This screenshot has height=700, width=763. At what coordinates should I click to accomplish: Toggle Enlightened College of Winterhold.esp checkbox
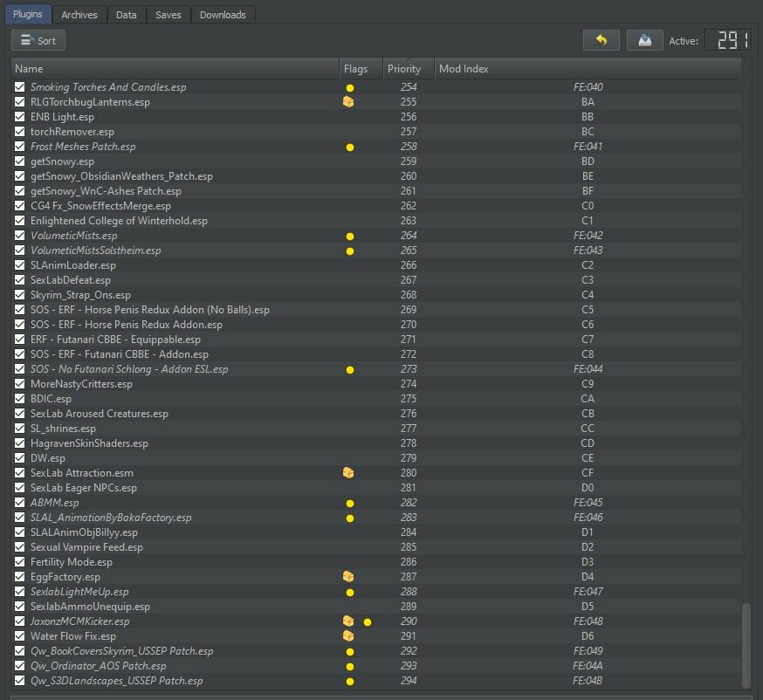tap(19, 220)
